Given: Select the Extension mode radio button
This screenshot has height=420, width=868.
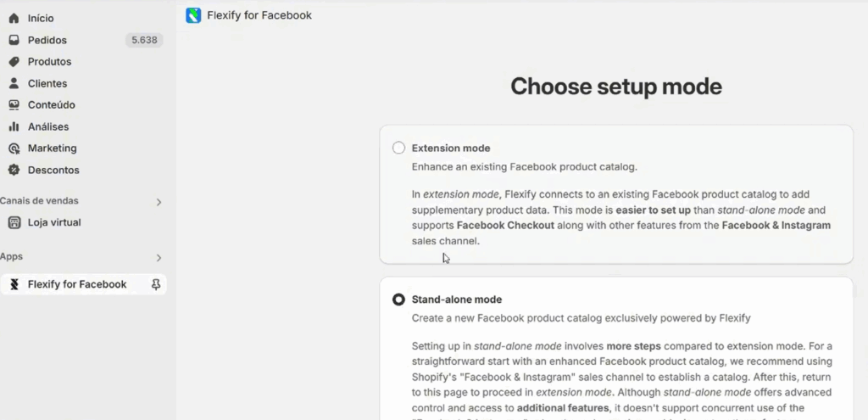Looking at the screenshot, I should (x=398, y=148).
